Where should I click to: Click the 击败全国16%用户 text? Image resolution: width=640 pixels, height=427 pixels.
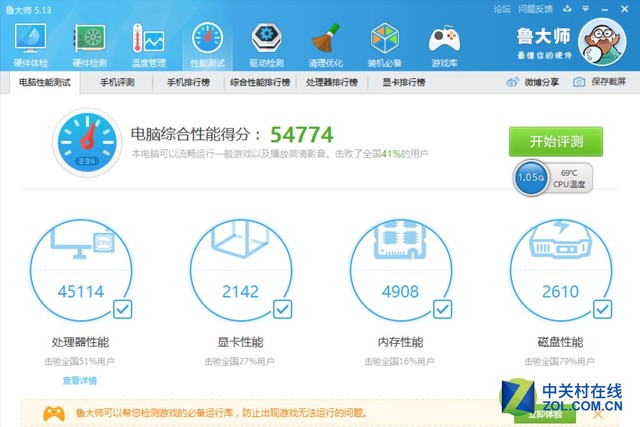click(x=399, y=361)
